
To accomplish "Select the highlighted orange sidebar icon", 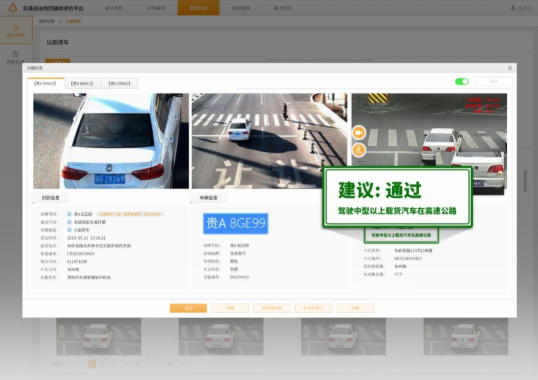I will [x=16, y=30].
